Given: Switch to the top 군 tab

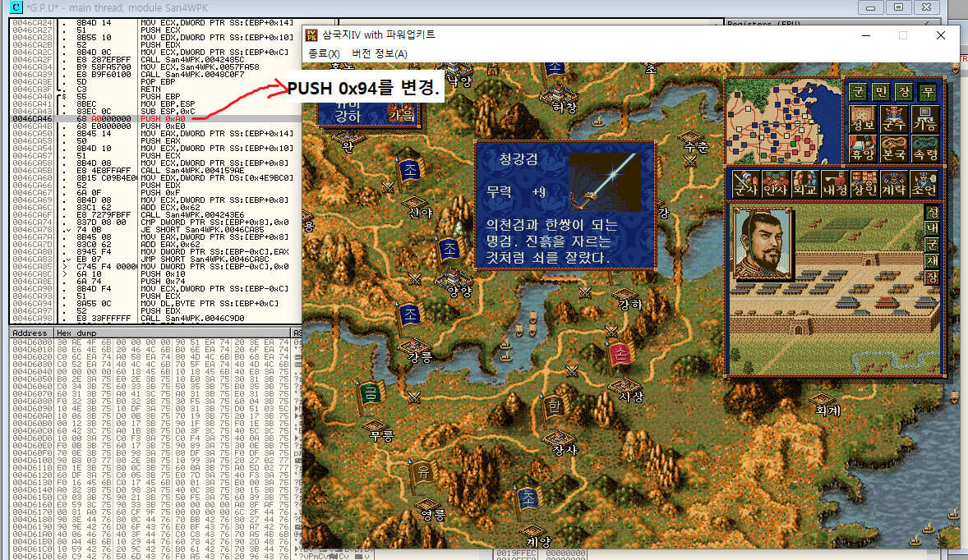Looking at the screenshot, I should coord(858,92).
